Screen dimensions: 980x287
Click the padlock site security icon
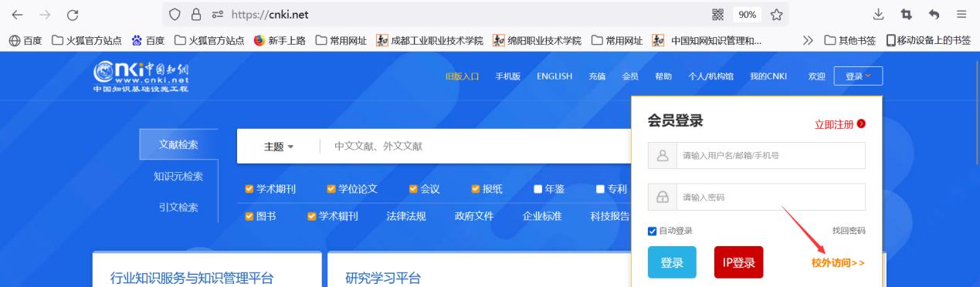click(195, 15)
